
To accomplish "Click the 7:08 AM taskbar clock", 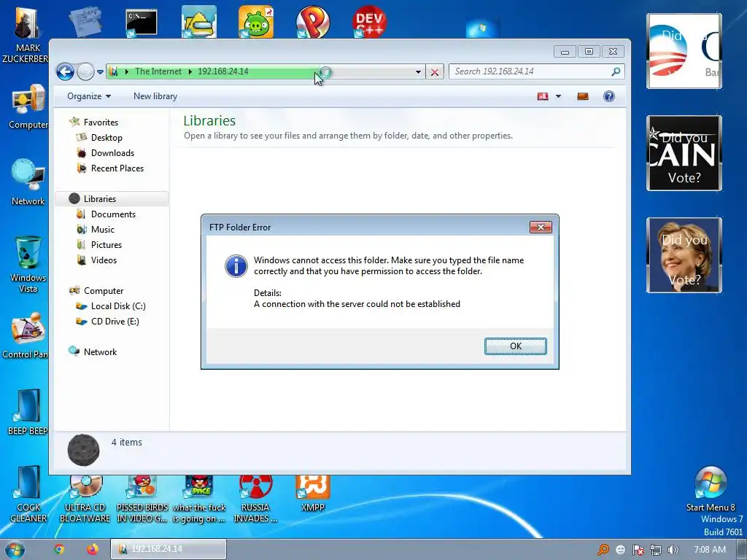I will click(709, 550).
